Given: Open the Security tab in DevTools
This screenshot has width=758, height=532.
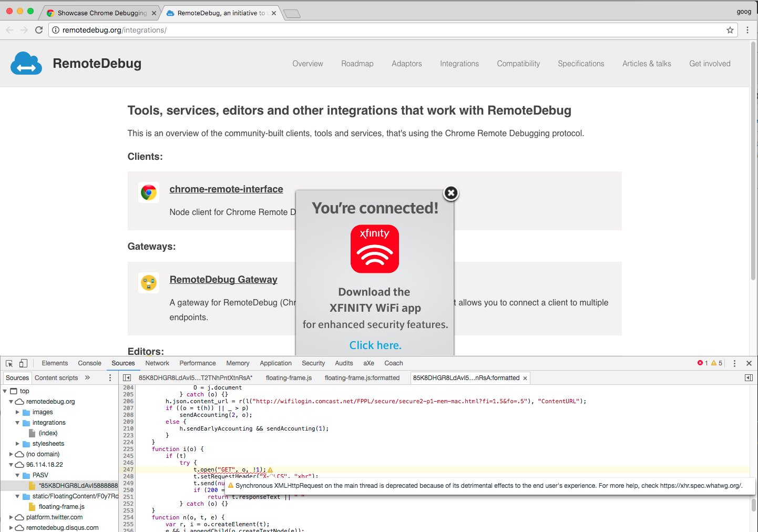Looking at the screenshot, I should [313, 363].
